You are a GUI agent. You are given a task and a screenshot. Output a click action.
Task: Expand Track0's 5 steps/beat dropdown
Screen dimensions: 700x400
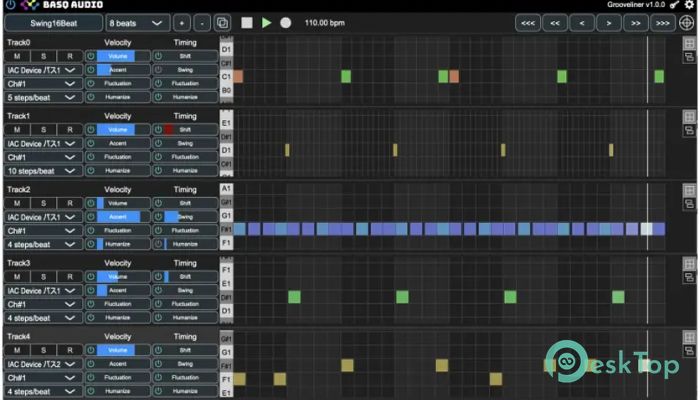42,97
